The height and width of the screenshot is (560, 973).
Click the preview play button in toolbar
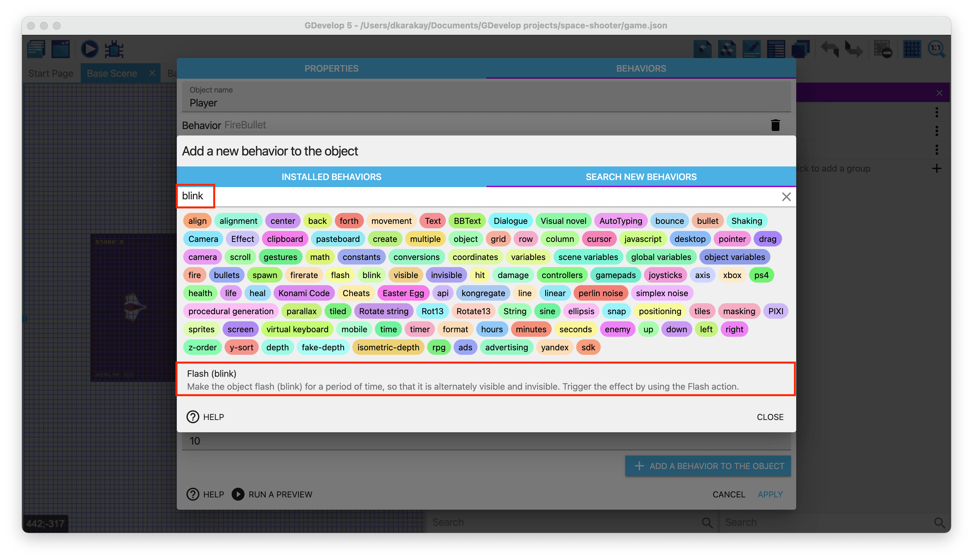tap(89, 49)
